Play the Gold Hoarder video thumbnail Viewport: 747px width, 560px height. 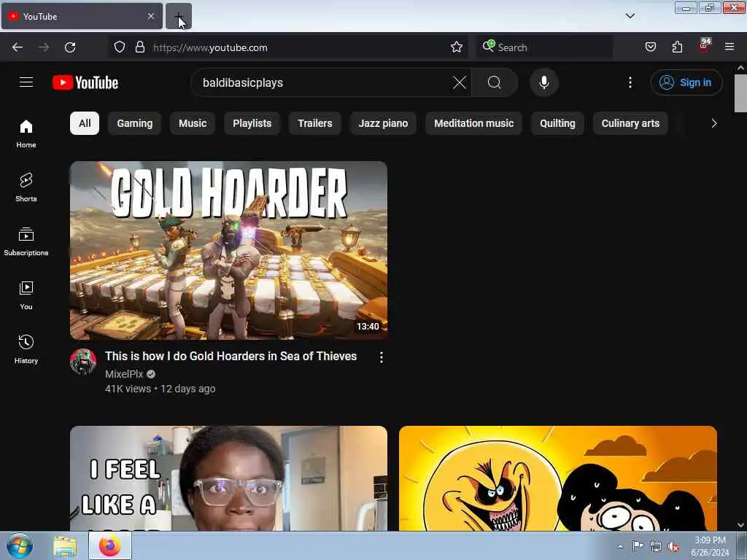[228, 251]
